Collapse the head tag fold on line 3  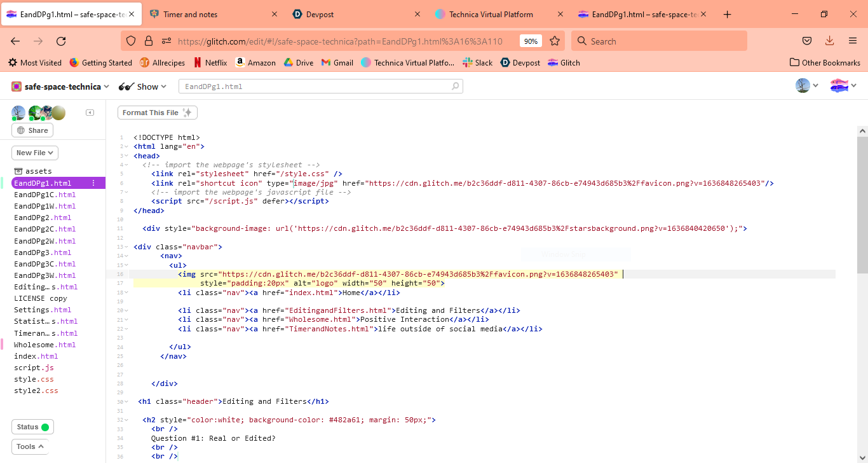point(126,156)
